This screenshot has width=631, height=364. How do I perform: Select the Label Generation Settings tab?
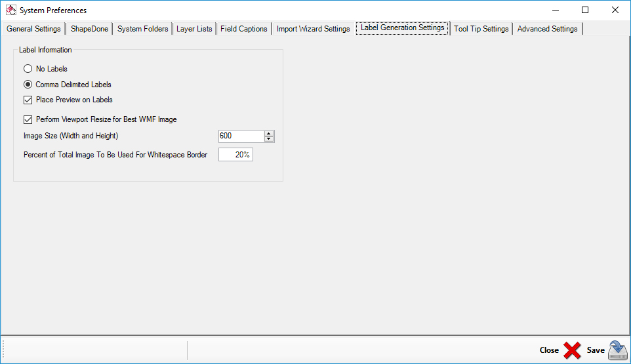click(x=403, y=28)
